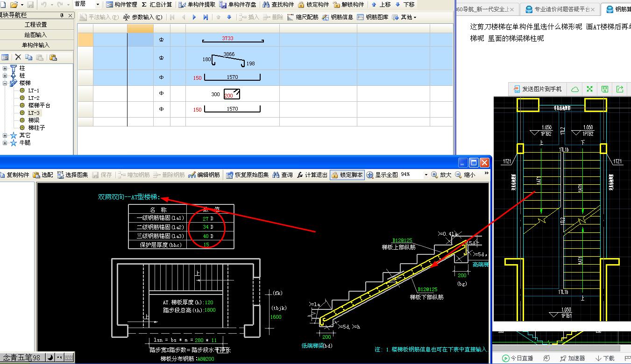Open 查找构件 find component

(x=278, y=5)
